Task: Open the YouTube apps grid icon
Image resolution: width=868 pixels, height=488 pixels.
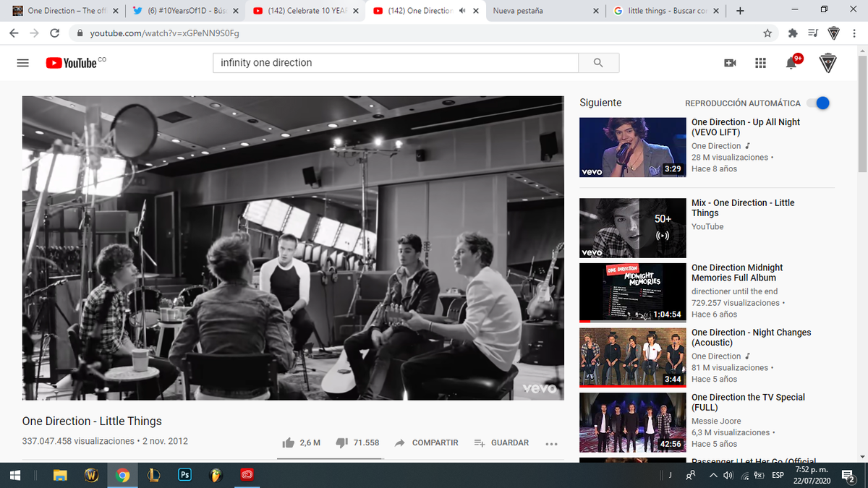Action: [760, 64]
